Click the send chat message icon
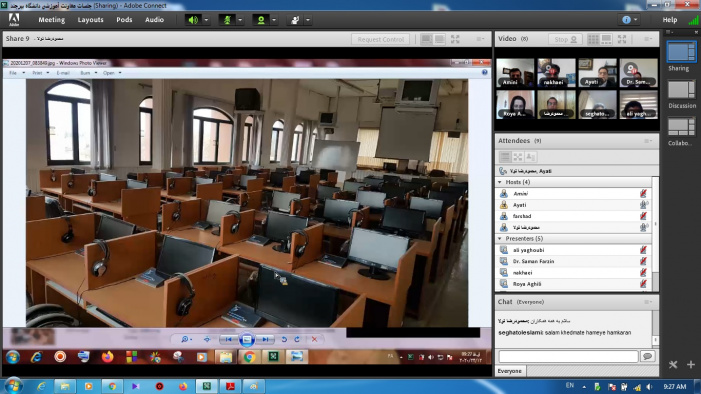The width and height of the screenshot is (701, 394). tap(647, 356)
